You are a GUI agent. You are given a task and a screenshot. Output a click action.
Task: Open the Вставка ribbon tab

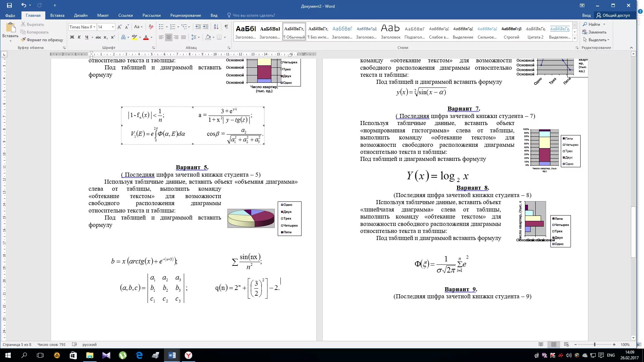click(57, 15)
